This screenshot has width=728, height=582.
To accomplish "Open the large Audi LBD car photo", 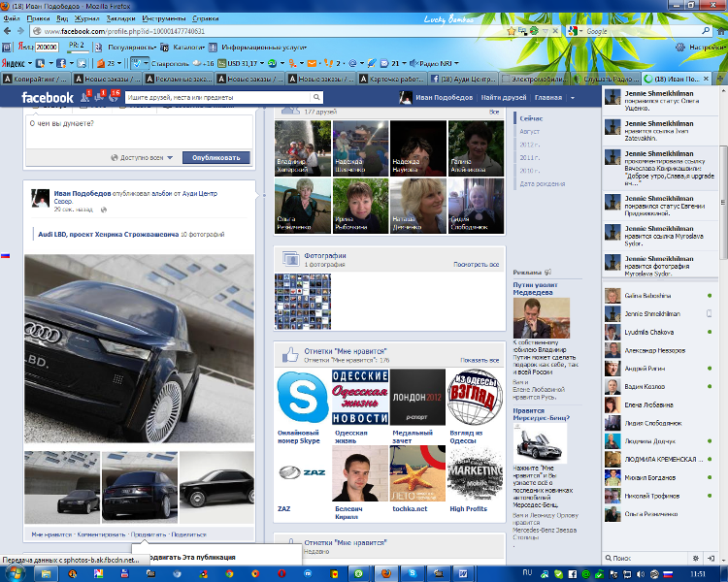I will (139, 348).
